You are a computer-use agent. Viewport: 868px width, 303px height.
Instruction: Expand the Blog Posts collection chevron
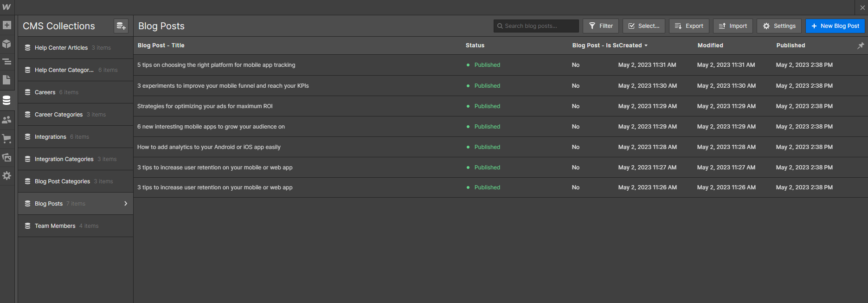pos(126,204)
